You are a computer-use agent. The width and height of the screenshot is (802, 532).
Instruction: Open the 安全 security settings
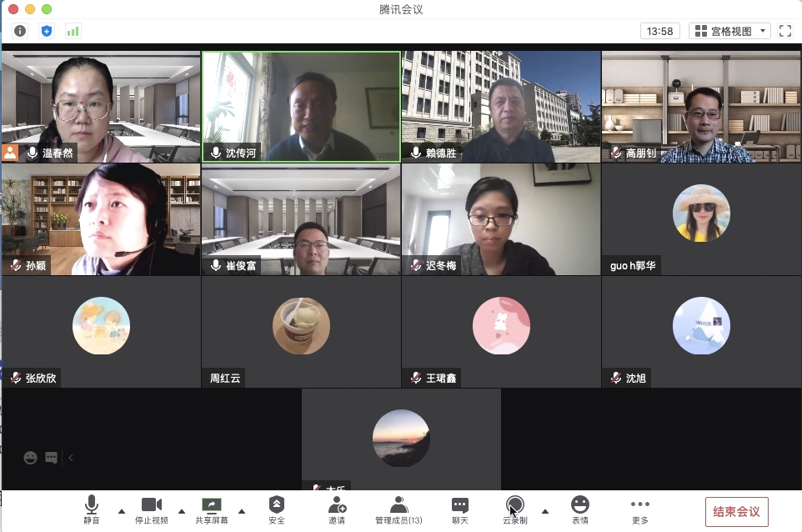click(277, 509)
